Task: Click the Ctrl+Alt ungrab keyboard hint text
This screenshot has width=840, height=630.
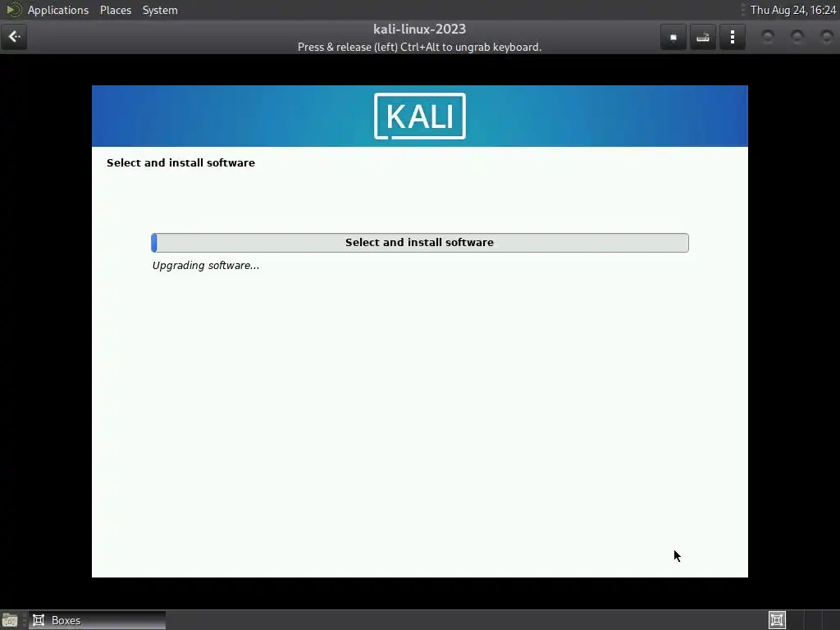Action: [x=419, y=47]
